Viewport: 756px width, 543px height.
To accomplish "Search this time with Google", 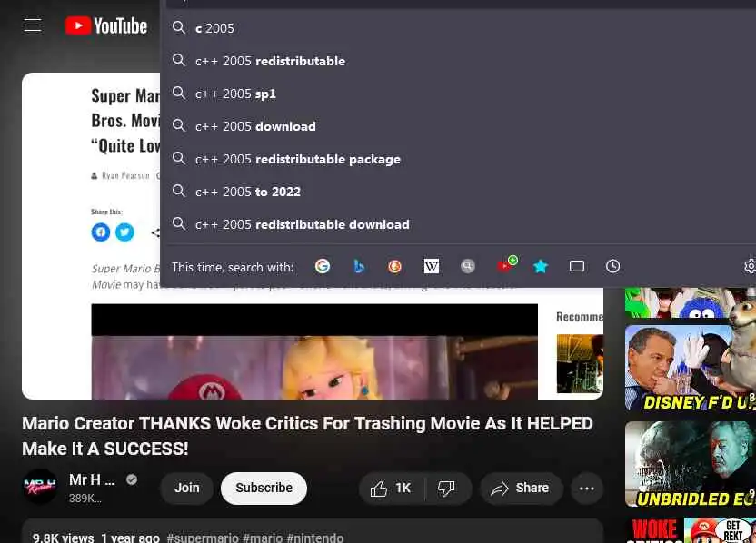I will [x=323, y=266].
